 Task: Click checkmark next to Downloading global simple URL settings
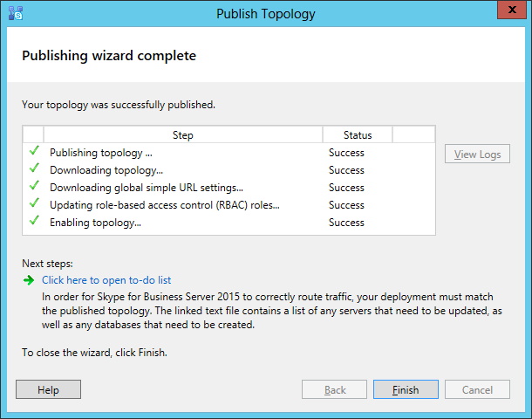(x=34, y=185)
